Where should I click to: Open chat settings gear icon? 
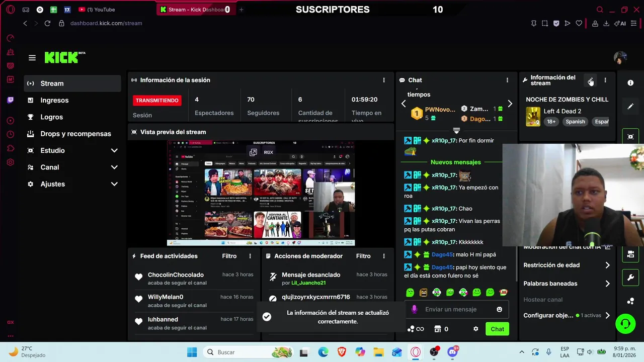click(475, 329)
